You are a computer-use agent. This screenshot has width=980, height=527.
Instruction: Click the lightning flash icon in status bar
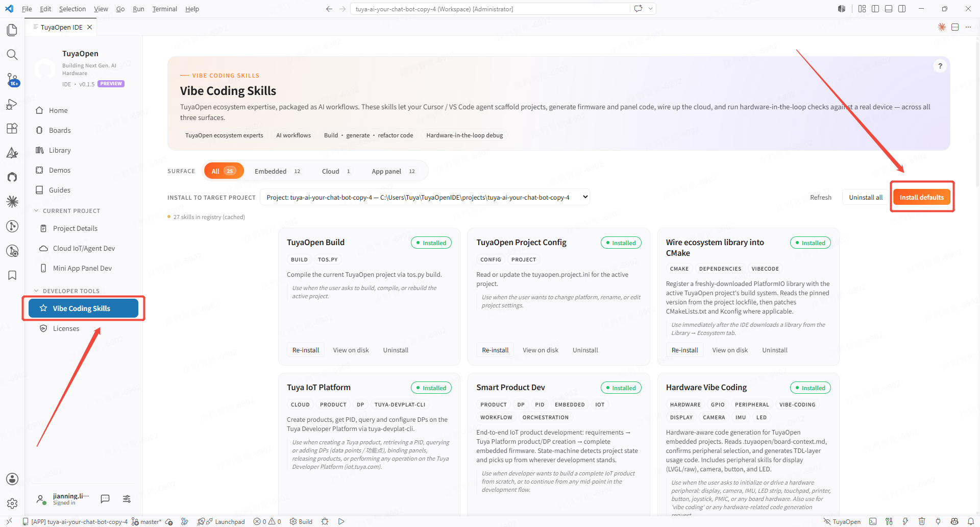tap(905, 521)
